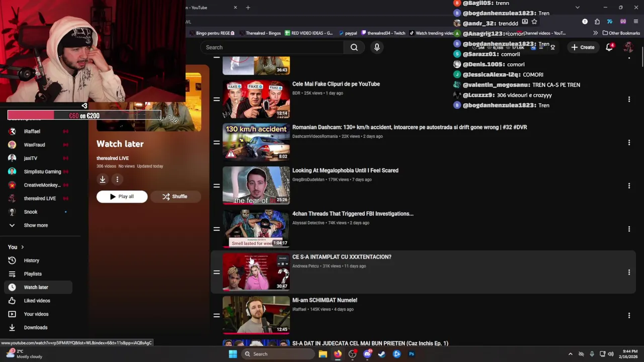Grab reorder handle for Mi-am SCHIMBAT Numele
Image resolution: width=644 pixels, height=362 pixels.
216,316
